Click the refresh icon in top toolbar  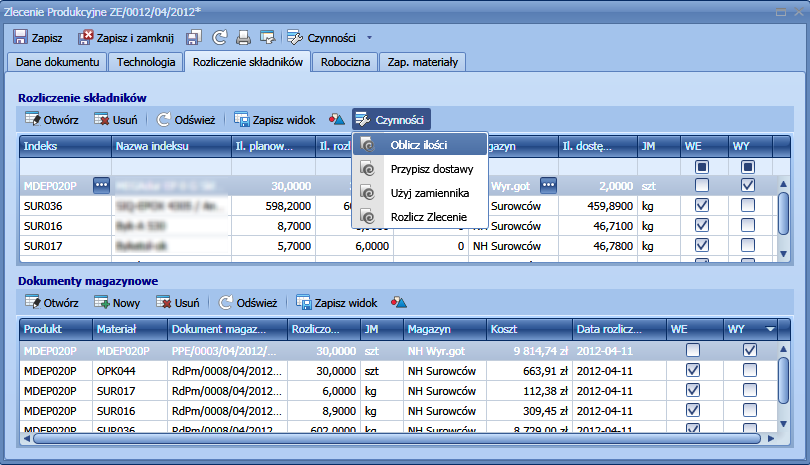(x=219, y=38)
